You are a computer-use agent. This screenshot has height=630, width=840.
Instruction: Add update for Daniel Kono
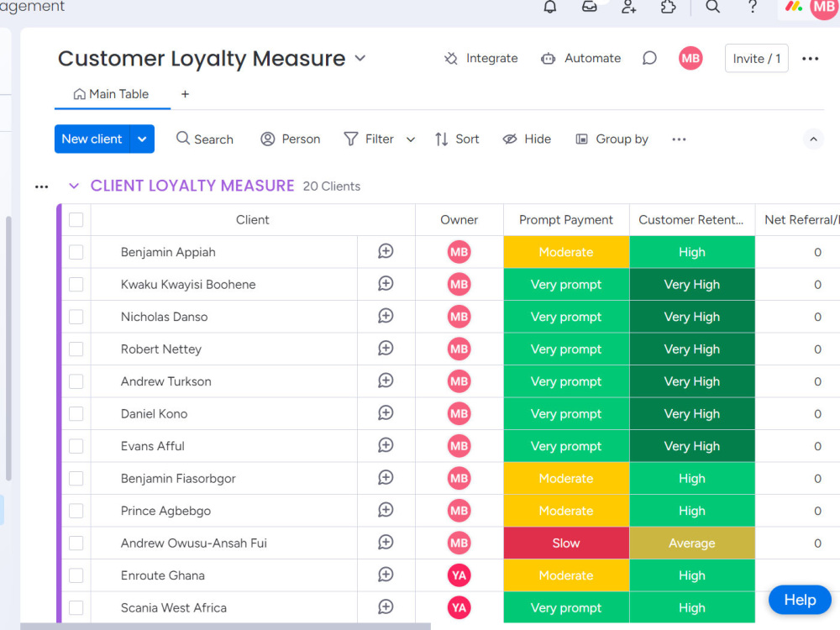tap(386, 413)
